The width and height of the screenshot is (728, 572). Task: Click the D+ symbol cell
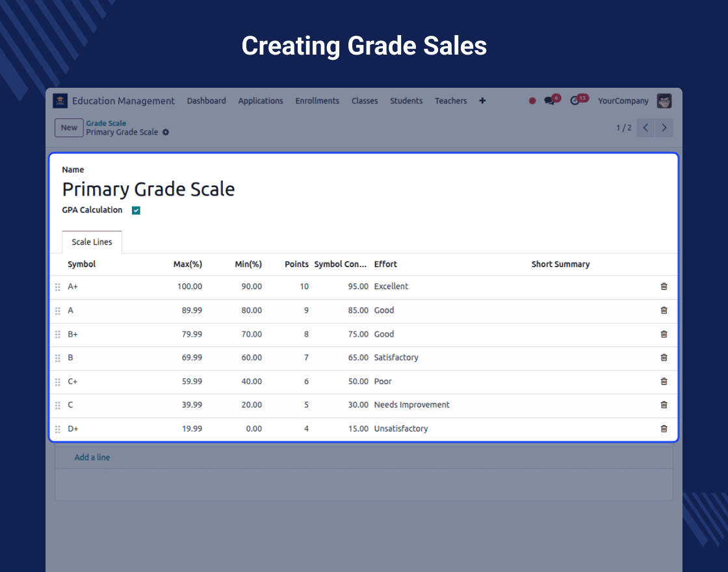(73, 428)
